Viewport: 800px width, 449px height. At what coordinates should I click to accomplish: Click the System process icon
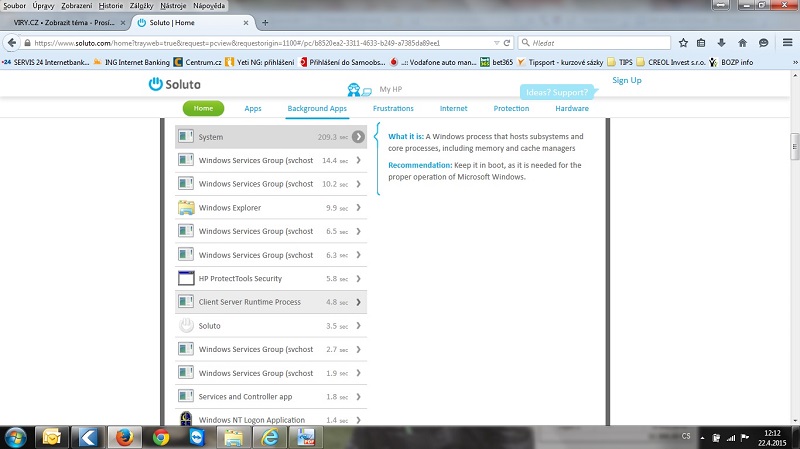(x=186, y=136)
